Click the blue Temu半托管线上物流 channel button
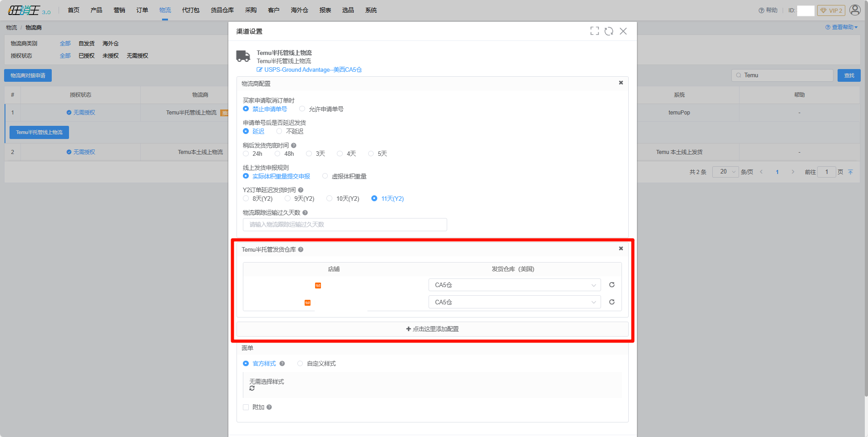 click(x=39, y=132)
